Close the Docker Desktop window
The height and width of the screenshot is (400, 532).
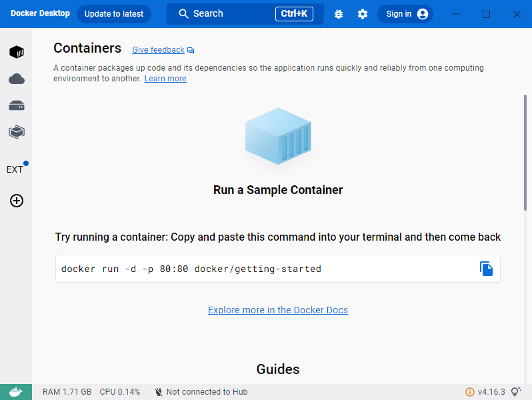coord(517,14)
